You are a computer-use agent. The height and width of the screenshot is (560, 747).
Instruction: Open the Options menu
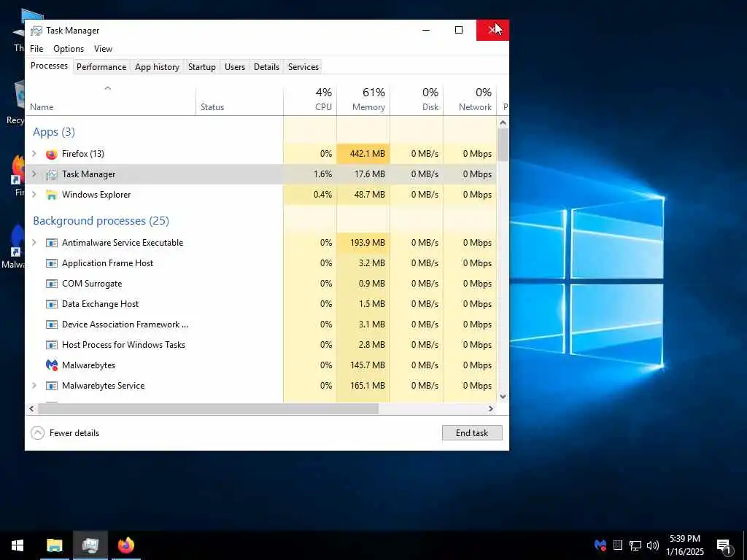pos(69,49)
